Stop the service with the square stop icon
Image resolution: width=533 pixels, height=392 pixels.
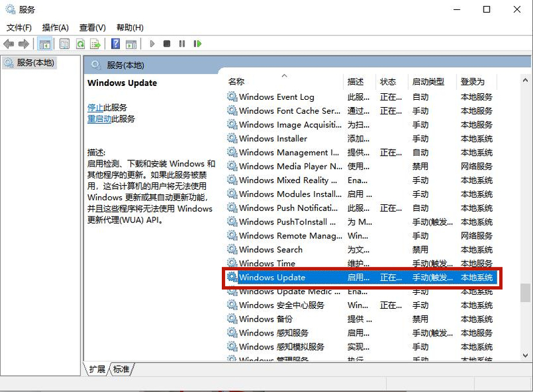point(165,44)
